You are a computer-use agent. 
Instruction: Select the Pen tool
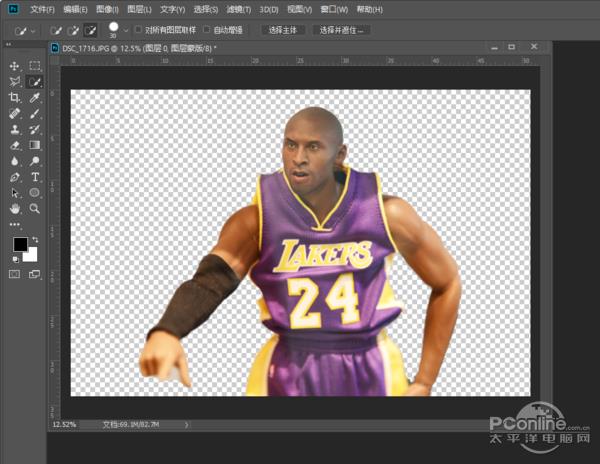[15, 177]
